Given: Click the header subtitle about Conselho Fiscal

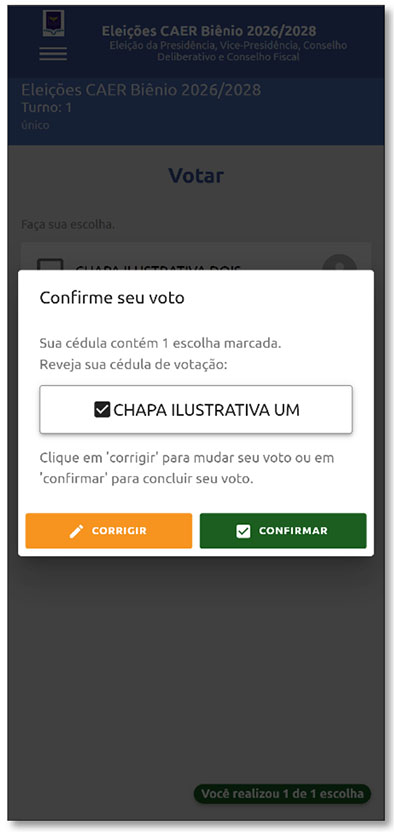Looking at the screenshot, I should (x=228, y=51).
